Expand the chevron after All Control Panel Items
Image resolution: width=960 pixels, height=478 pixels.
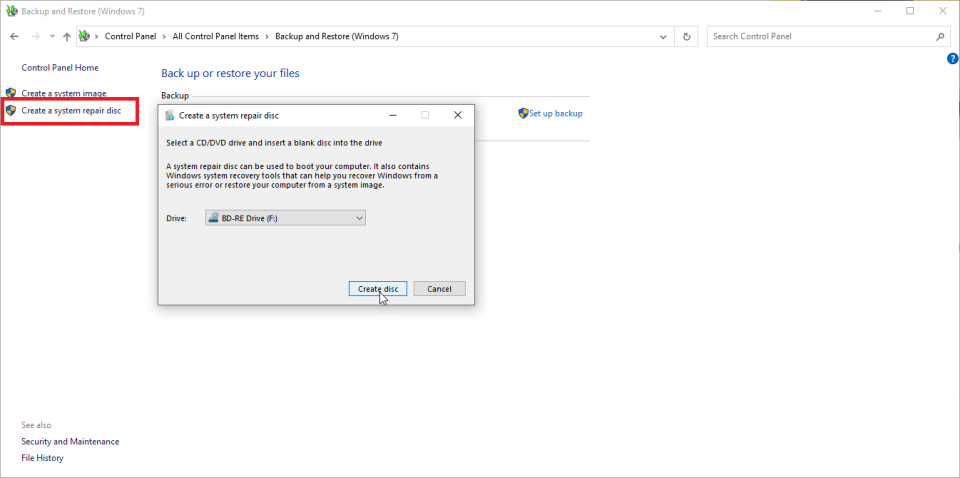[x=267, y=37]
